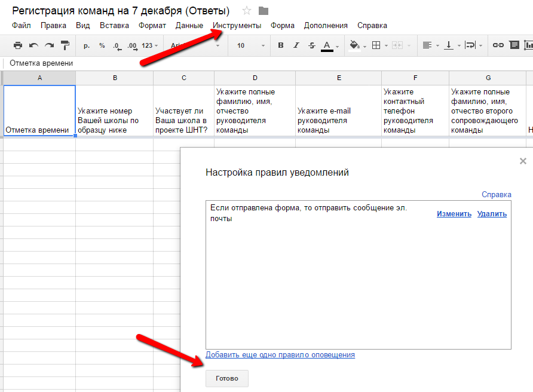Close the notification rules dialog
Screen dimensions: 533x392
tap(523, 161)
